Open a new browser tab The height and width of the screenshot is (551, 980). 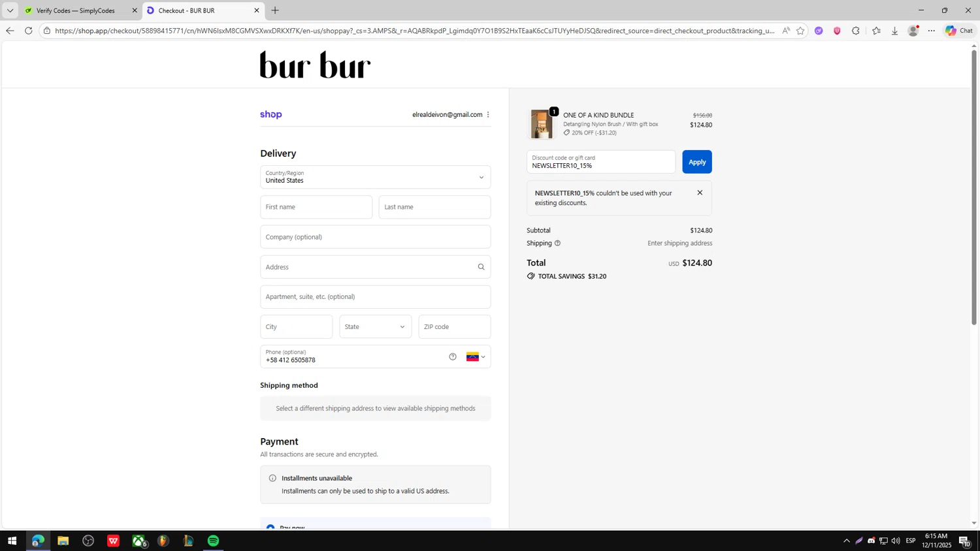(275, 10)
